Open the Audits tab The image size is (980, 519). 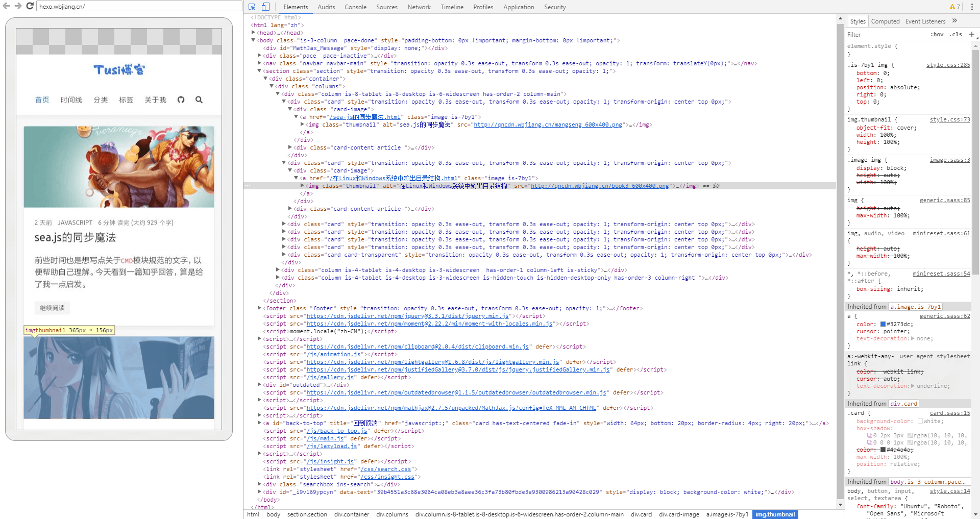[326, 7]
